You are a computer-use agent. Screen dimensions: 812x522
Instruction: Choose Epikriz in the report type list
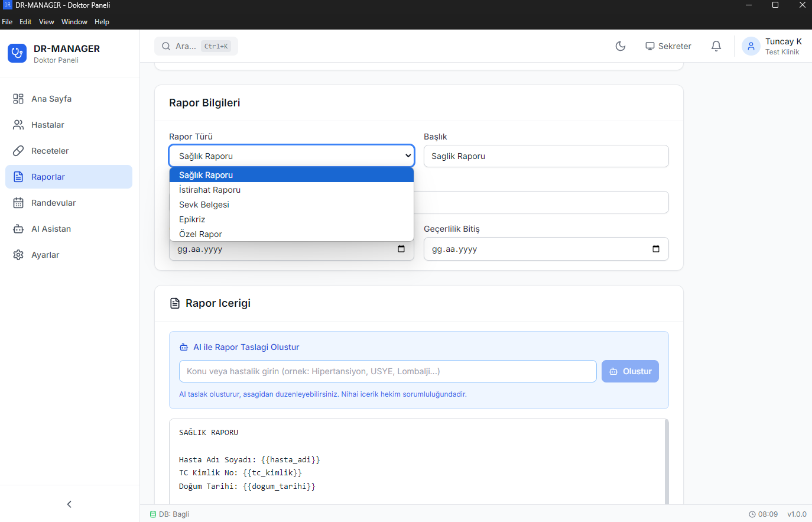pos(192,219)
